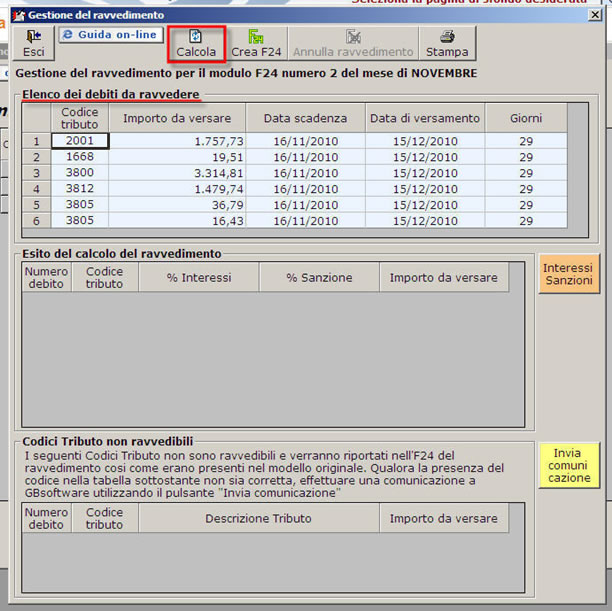Click the window title bar icon
This screenshot has width=612, height=611.
pyautogui.click(x=19, y=15)
